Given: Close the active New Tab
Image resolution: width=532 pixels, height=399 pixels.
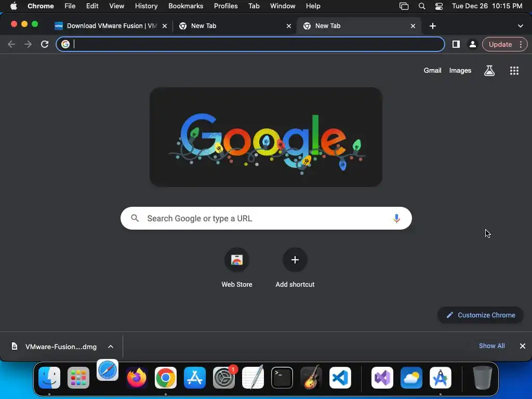Looking at the screenshot, I should [413, 26].
